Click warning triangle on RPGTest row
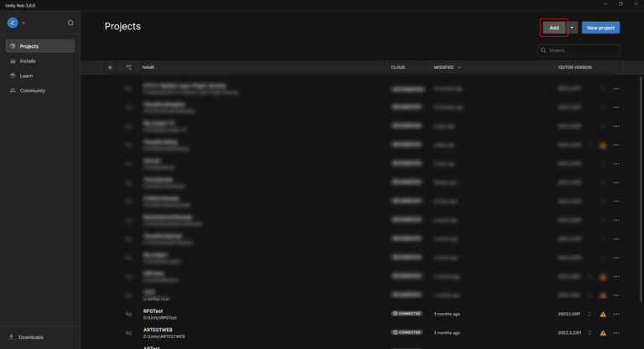Viewport: 644px width, 349px height. click(603, 315)
